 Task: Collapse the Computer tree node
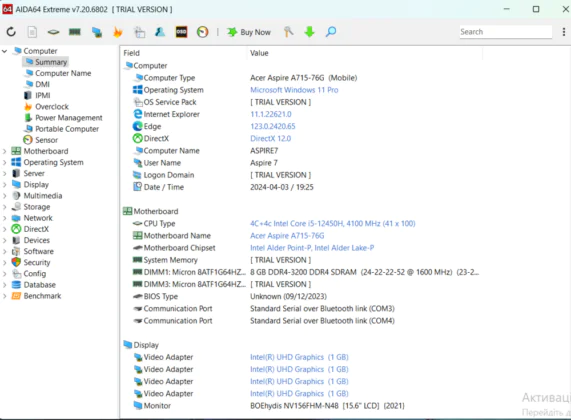pos(4,51)
